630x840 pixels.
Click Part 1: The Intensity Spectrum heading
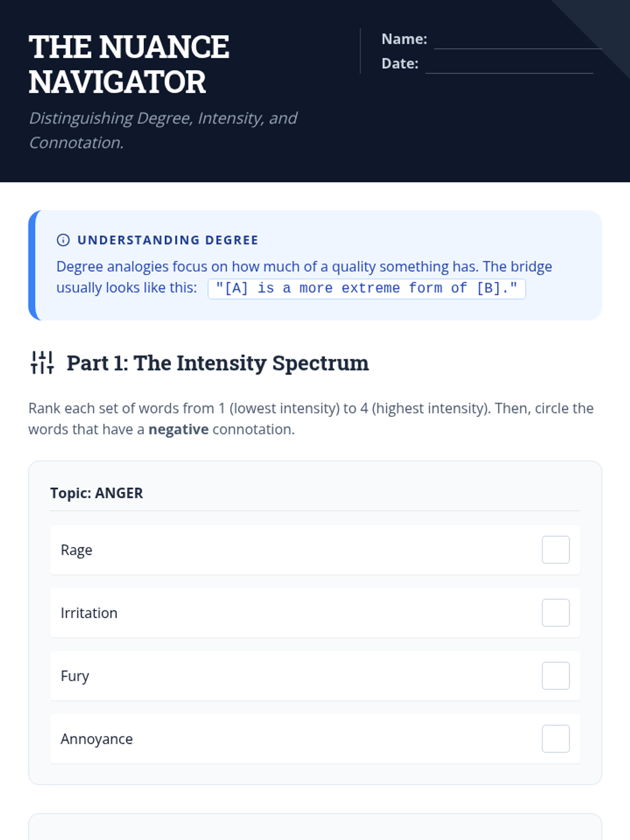pyautogui.click(x=217, y=363)
